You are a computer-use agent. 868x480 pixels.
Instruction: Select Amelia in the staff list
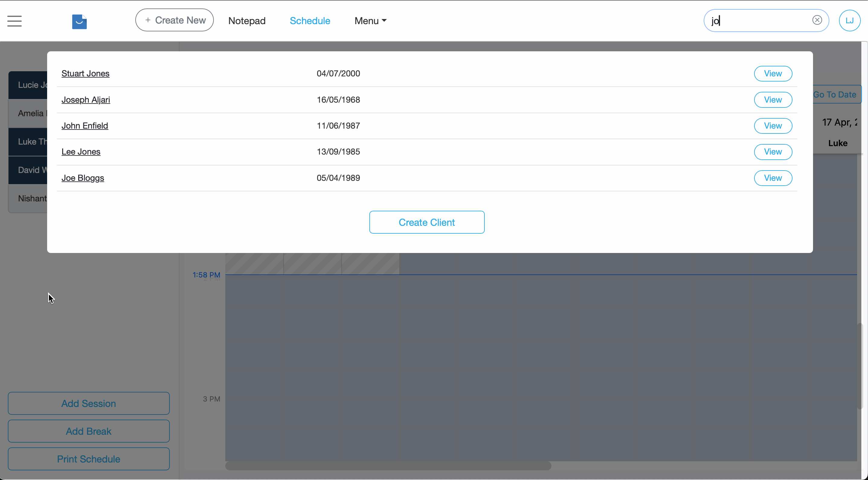pyautogui.click(x=28, y=113)
